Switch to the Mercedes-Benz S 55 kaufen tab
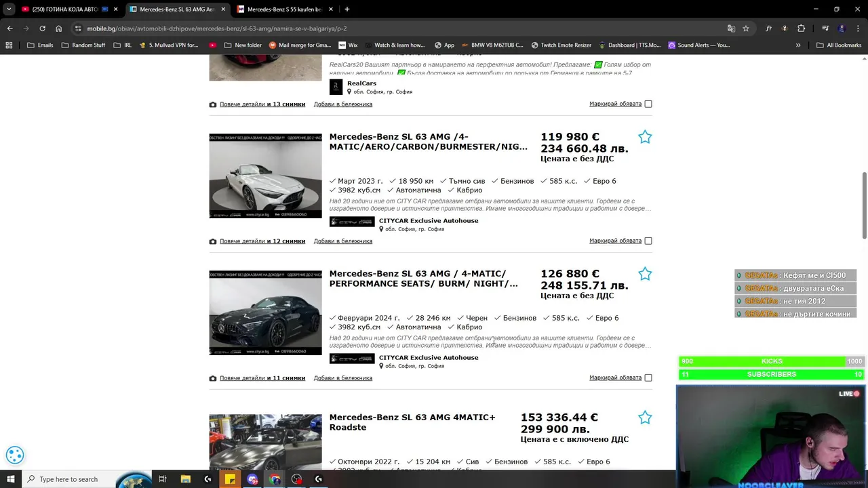 click(285, 9)
